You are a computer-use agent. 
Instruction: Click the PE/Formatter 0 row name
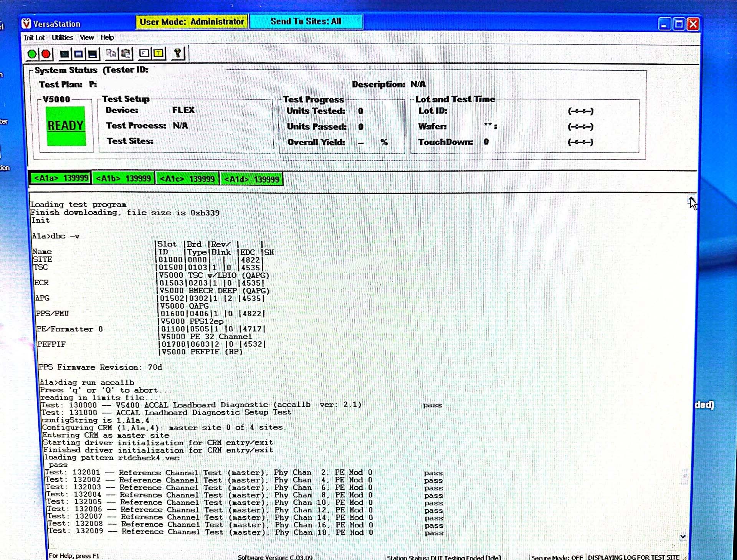tap(69, 329)
